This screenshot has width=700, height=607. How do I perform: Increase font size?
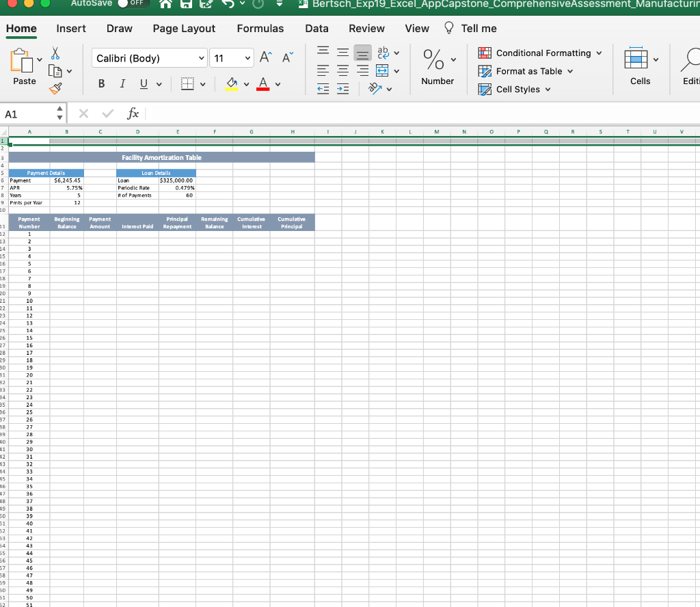point(266,57)
